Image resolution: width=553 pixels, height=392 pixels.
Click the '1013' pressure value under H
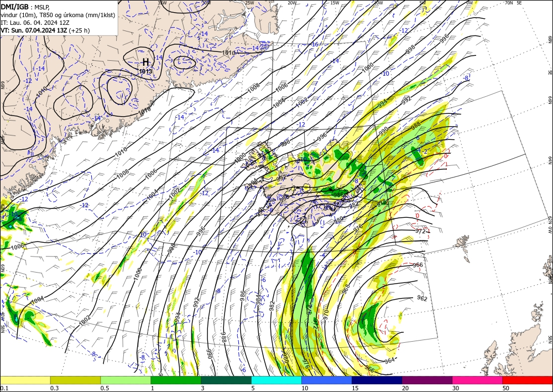click(145, 71)
